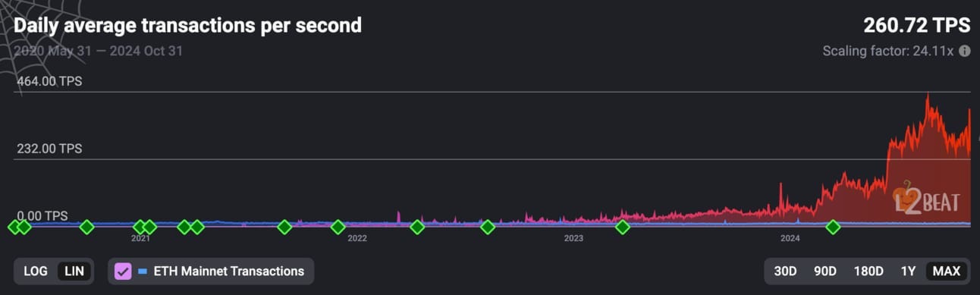Switch the chart to LIN scale
The image size is (980, 295).
74,271
